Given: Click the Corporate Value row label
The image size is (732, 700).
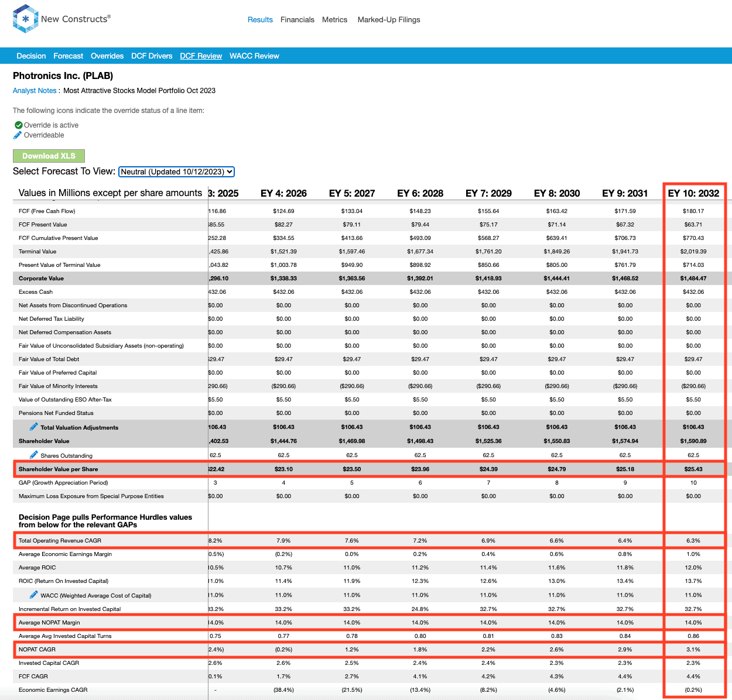Looking at the screenshot, I should point(41,279).
